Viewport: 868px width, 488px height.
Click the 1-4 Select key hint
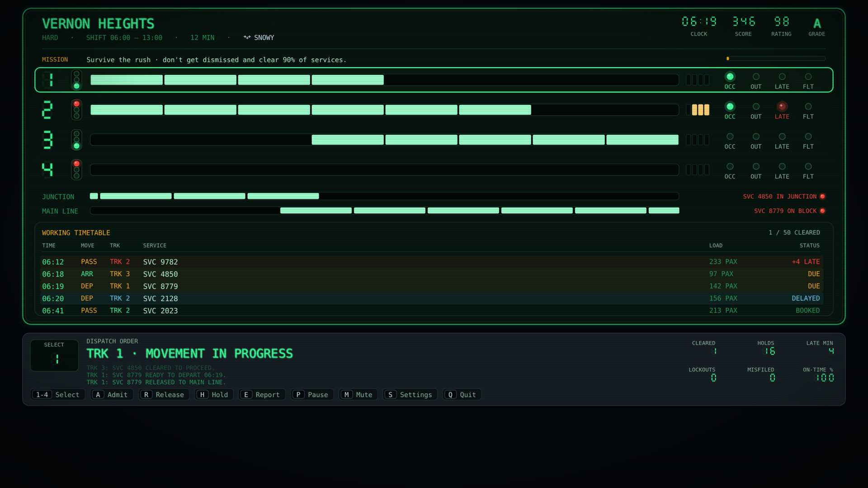tap(58, 395)
